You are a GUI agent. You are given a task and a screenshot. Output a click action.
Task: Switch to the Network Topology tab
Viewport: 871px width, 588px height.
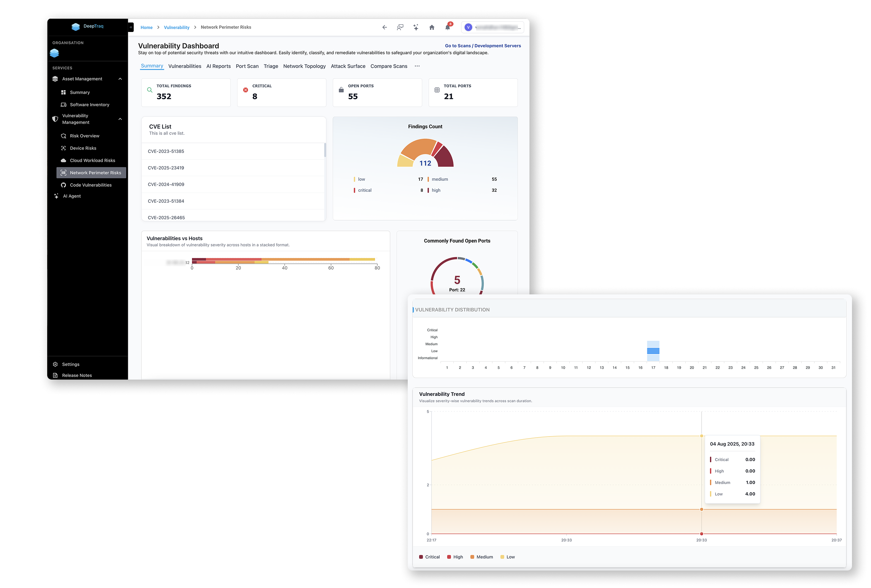[x=304, y=66]
